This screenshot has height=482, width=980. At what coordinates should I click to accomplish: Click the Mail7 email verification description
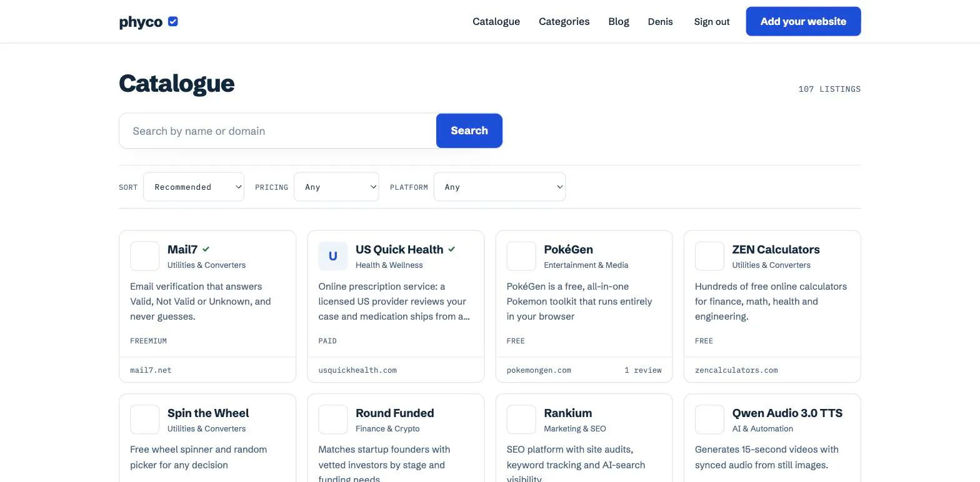tap(201, 302)
